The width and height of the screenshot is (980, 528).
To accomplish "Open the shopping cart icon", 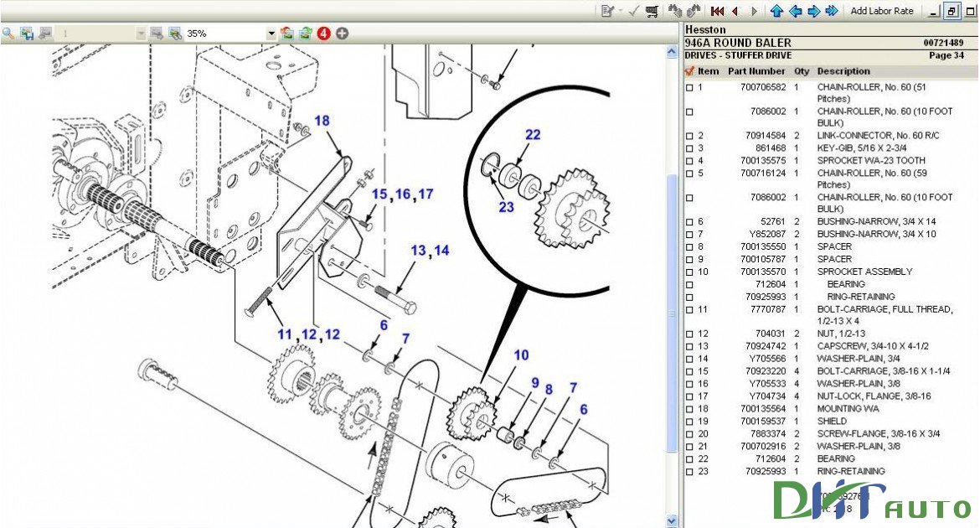I will (652, 11).
